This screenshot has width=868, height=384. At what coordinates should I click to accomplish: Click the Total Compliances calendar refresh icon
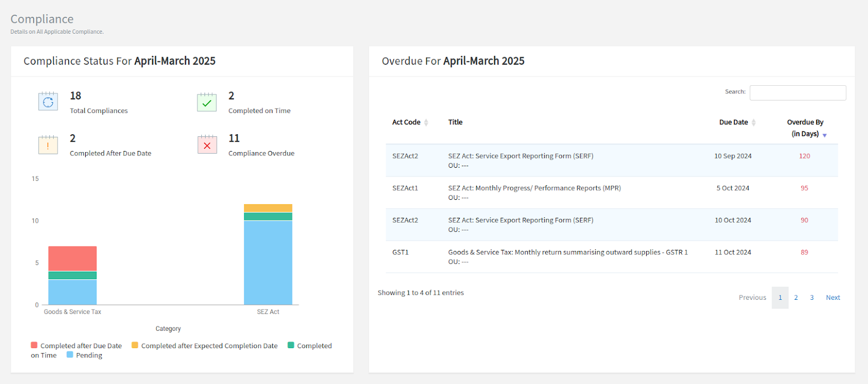[x=48, y=102]
